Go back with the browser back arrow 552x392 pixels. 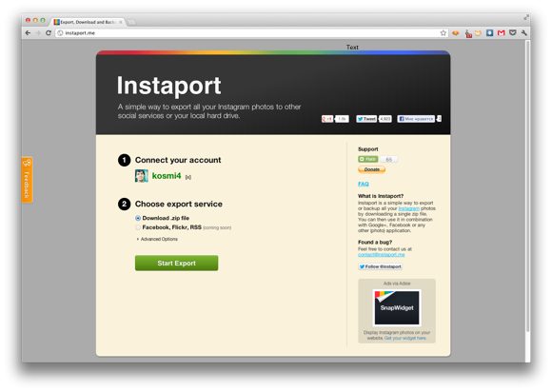(28, 33)
